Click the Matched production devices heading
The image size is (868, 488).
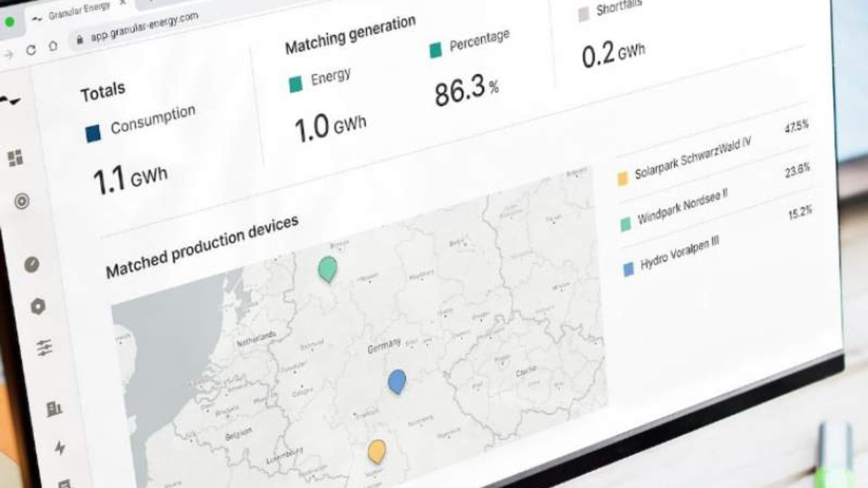coord(202,247)
